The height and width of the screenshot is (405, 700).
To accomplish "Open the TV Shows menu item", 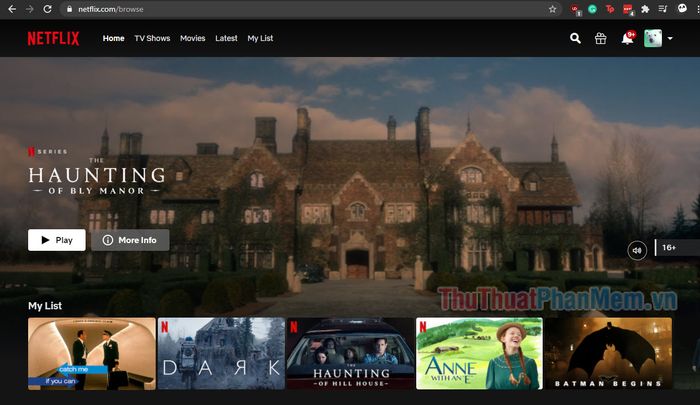I will pos(152,38).
